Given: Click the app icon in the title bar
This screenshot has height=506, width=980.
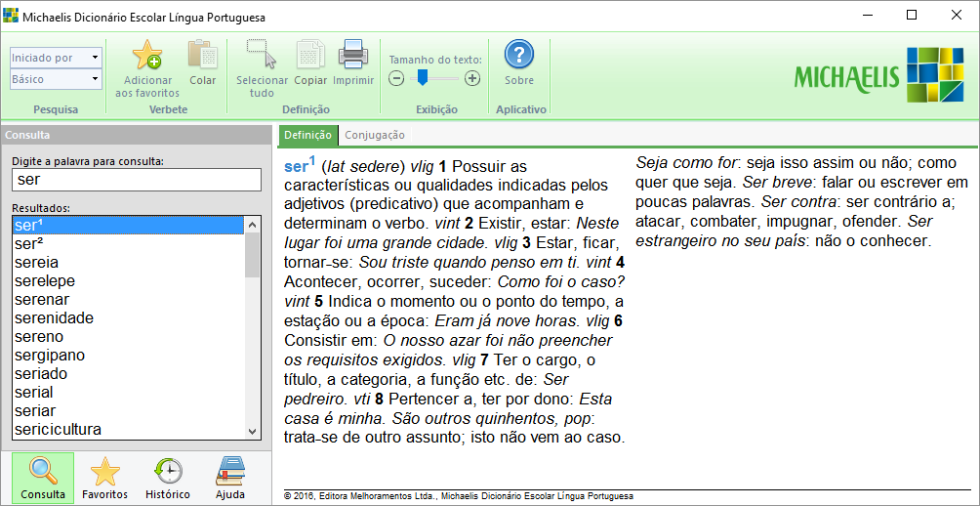Looking at the screenshot, I should click(10, 17).
